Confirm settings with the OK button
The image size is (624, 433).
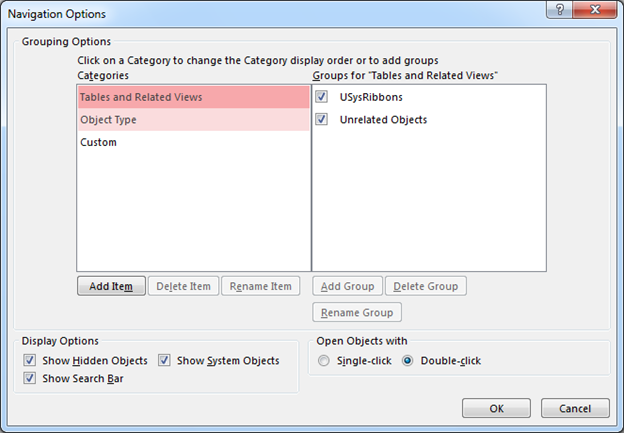point(496,408)
